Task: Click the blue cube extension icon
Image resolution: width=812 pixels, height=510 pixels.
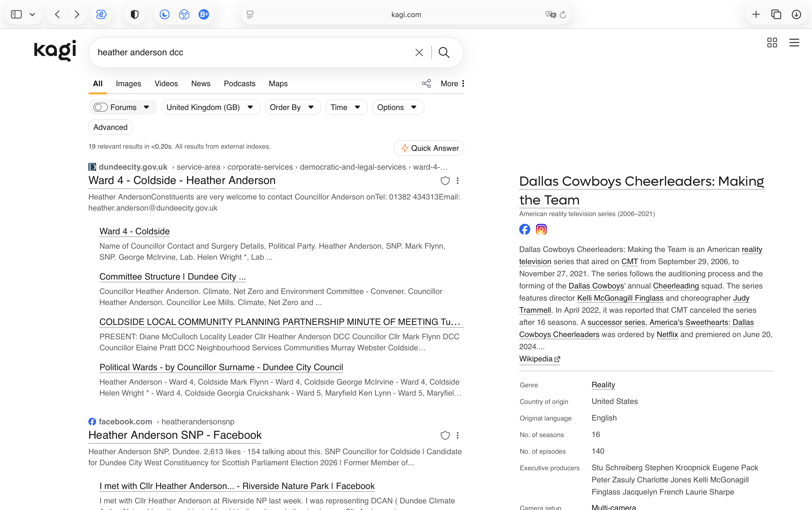Action: click(184, 14)
